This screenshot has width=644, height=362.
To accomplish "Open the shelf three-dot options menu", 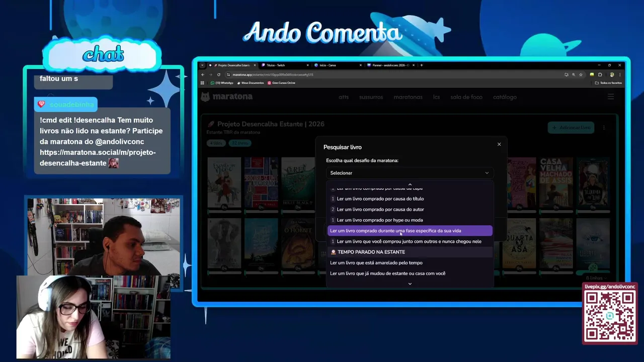I will click(x=604, y=128).
